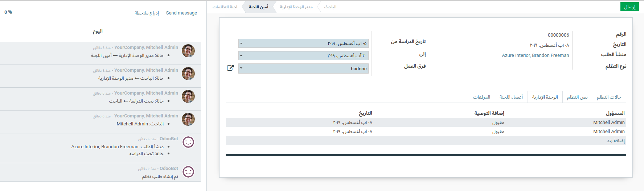This screenshot has width=644, height=191.
Task: Select the مدير الوحدة الإدارية status stage
Action: coord(296,7)
